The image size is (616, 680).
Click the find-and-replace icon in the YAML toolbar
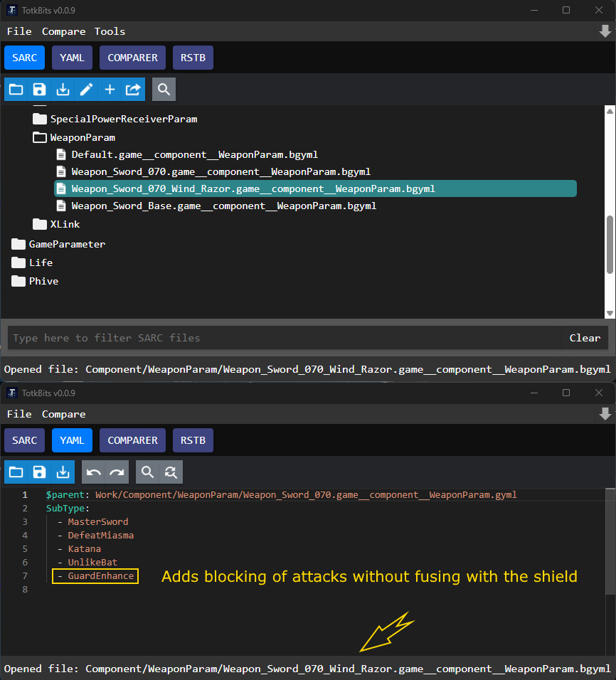[171, 472]
